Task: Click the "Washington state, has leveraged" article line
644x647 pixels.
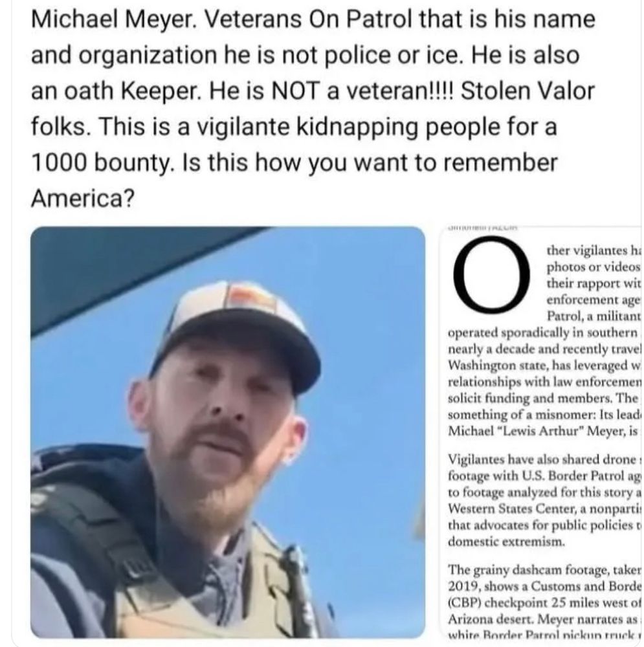Action: pos(544,366)
